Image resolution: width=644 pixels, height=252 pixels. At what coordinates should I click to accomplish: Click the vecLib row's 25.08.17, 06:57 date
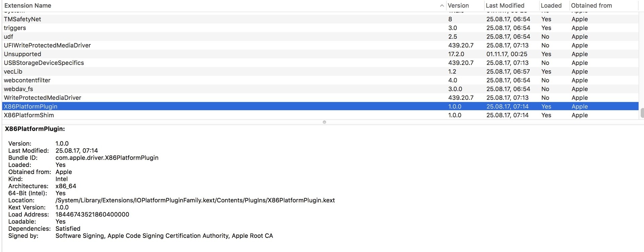pyautogui.click(x=508, y=72)
